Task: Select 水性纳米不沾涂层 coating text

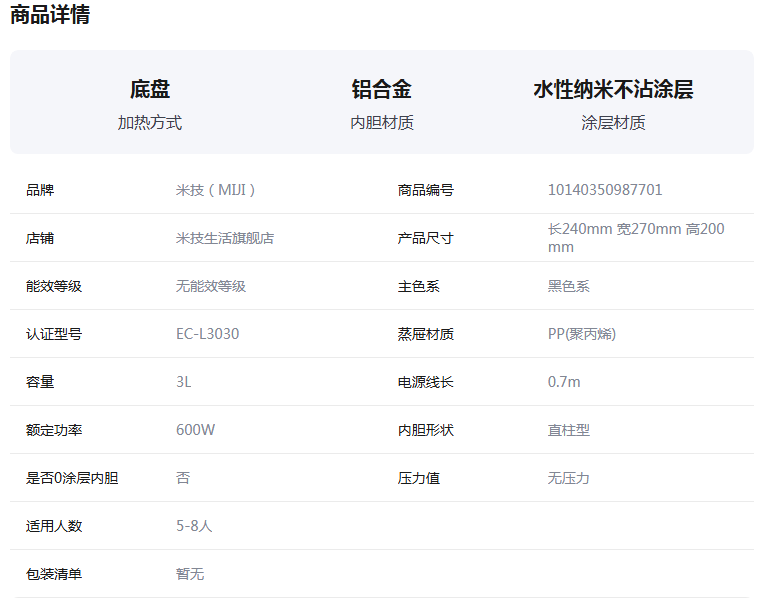Action: (613, 89)
